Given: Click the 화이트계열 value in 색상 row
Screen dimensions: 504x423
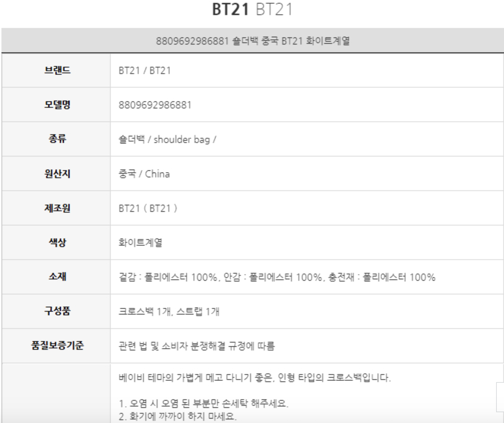Looking at the screenshot, I should pyautogui.click(x=140, y=243).
